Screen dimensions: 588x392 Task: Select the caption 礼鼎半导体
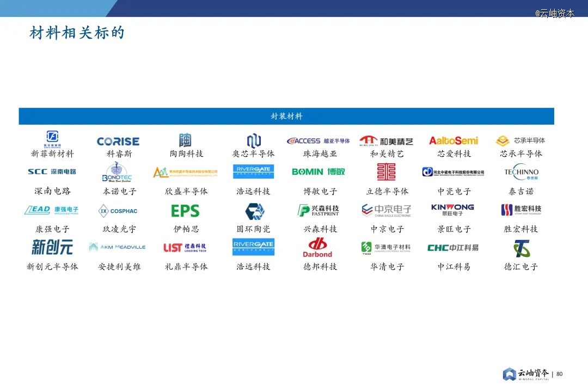click(186, 267)
